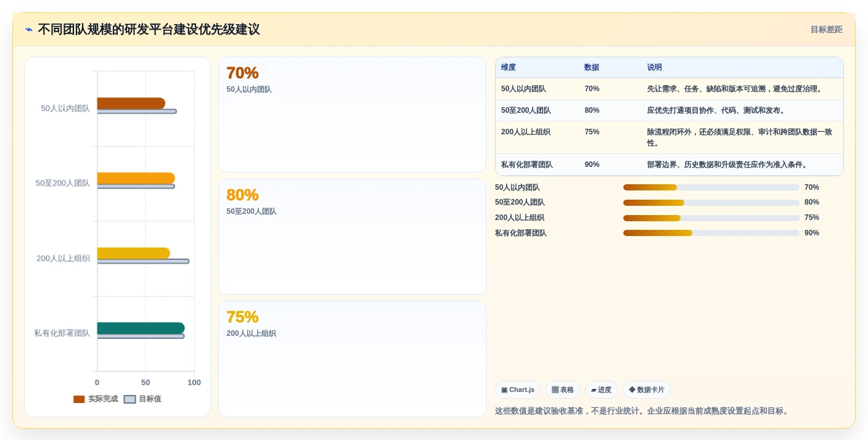The image size is (868, 440).
Task: Click the 目标值 gray legend swatch
Action: 129,399
